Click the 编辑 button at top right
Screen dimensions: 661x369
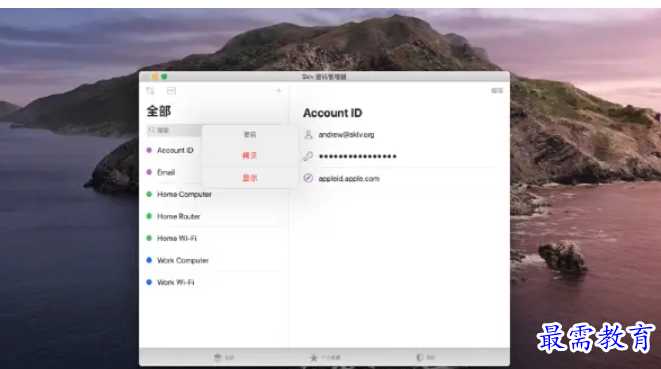coord(497,91)
